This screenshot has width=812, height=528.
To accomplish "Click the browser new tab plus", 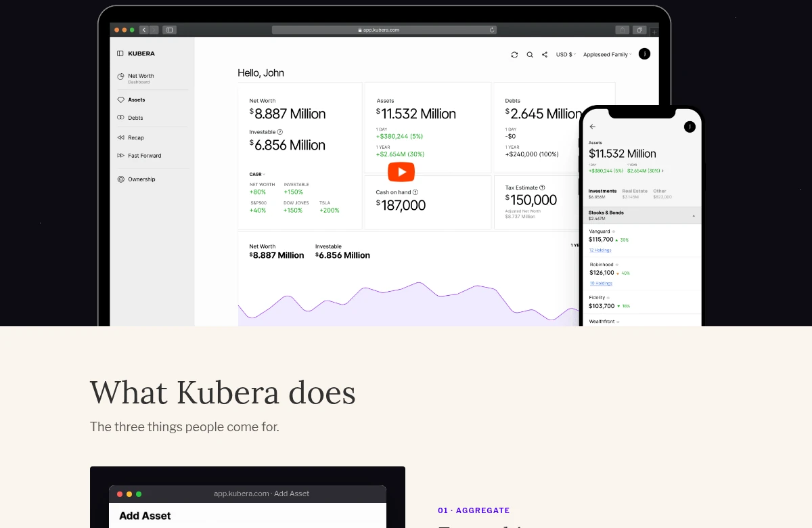I will (x=654, y=32).
